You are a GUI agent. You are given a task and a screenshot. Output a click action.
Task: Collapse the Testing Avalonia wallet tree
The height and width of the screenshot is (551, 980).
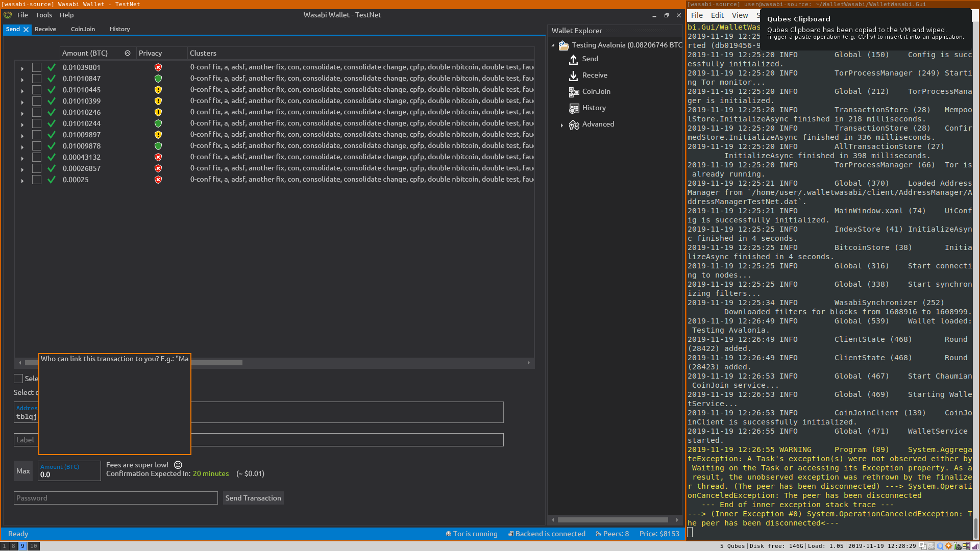(553, 45)
